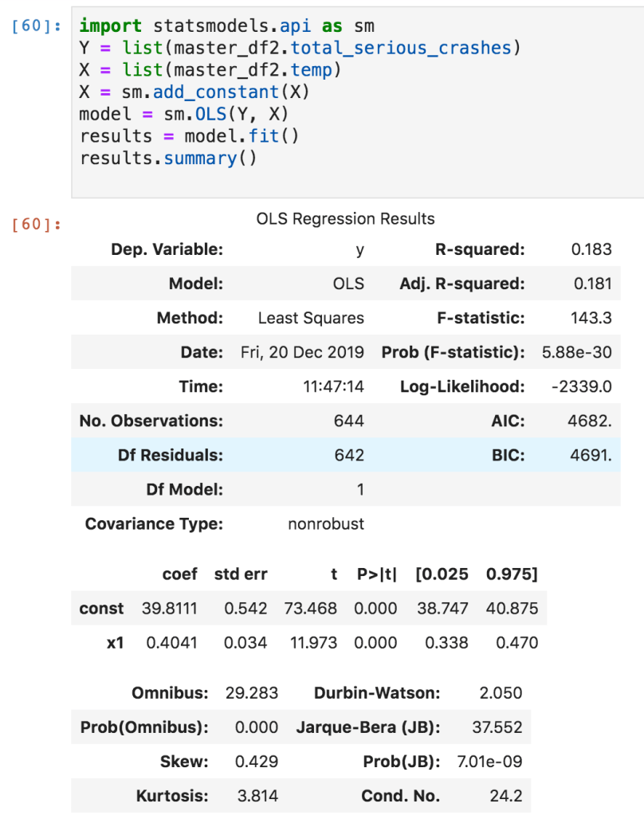Click the input prompt [60] label
Screen dimensions: 644x815
(36, 26)
